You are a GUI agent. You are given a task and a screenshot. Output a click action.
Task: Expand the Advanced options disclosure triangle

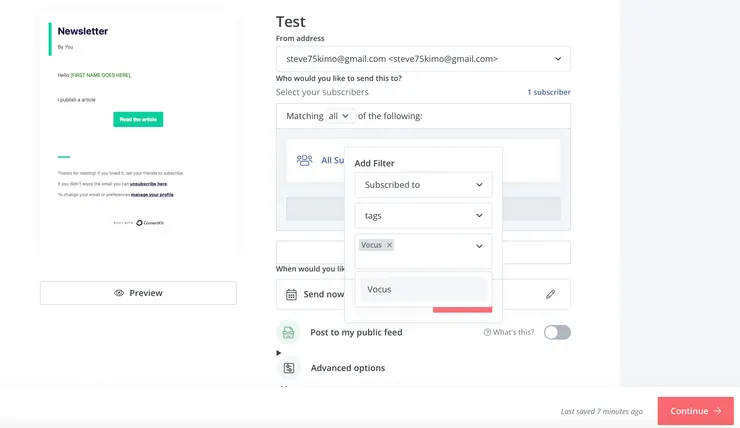pos(279,353)
